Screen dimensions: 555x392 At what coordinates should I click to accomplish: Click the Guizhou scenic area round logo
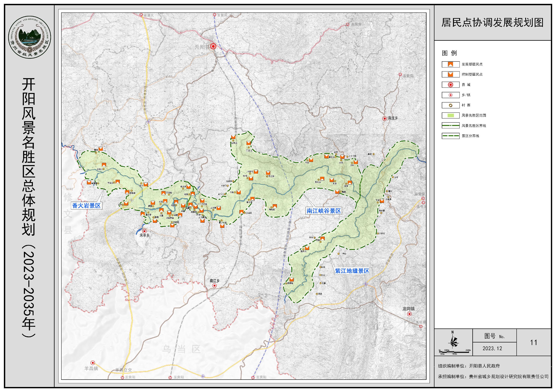(x=30, y=38)
